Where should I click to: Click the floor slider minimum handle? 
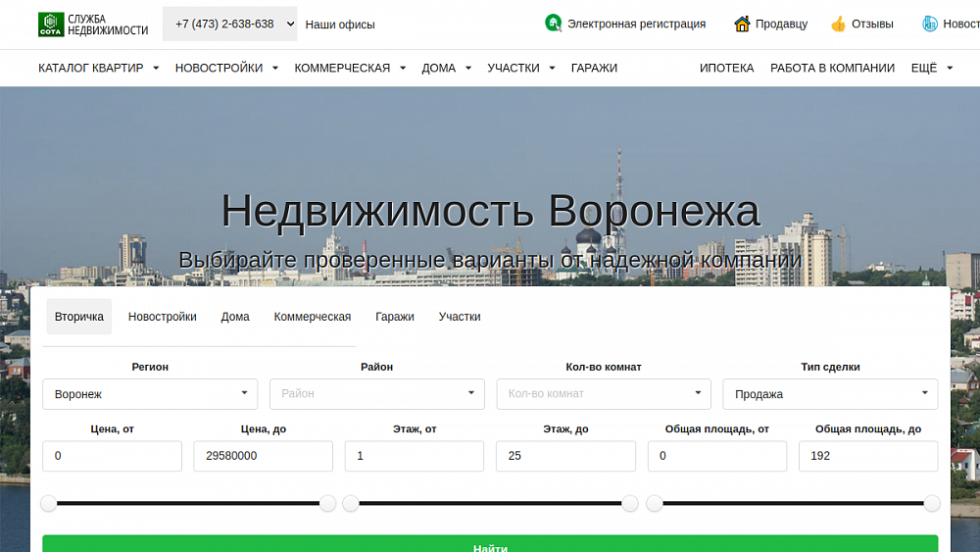351,503
